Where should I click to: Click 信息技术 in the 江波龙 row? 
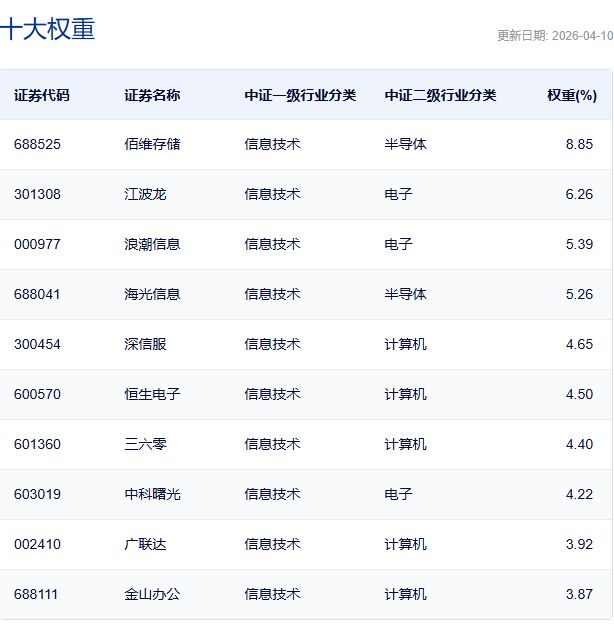coord(272,194)
